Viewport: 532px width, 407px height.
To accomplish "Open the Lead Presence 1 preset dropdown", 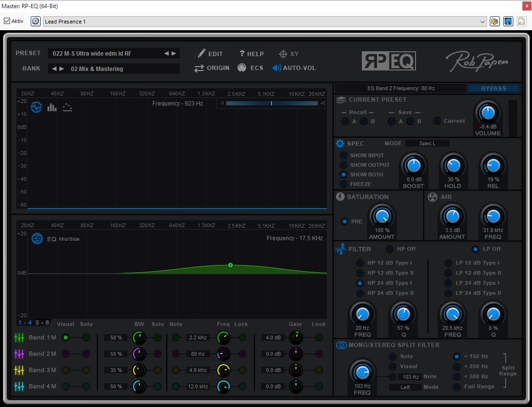I will [266, 22].
